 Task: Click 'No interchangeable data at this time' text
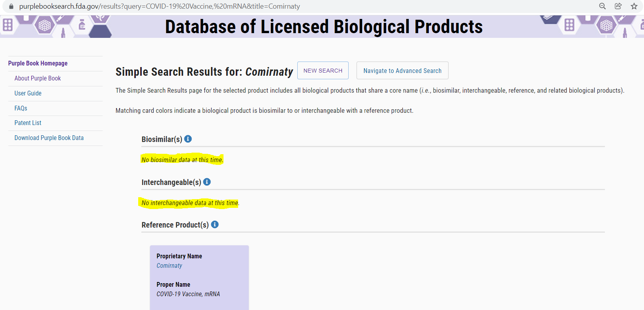(x=190, y=203)
